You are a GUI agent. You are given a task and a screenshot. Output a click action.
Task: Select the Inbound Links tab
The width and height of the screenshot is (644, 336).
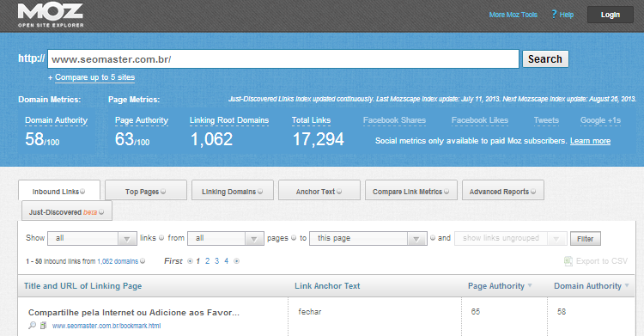59,191
